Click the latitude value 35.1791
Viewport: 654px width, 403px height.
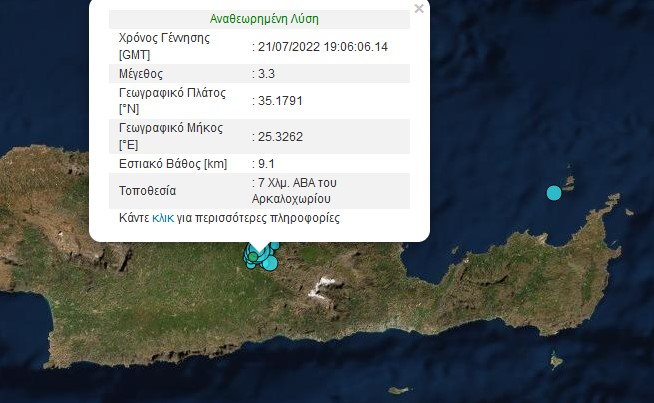[280, 100]
